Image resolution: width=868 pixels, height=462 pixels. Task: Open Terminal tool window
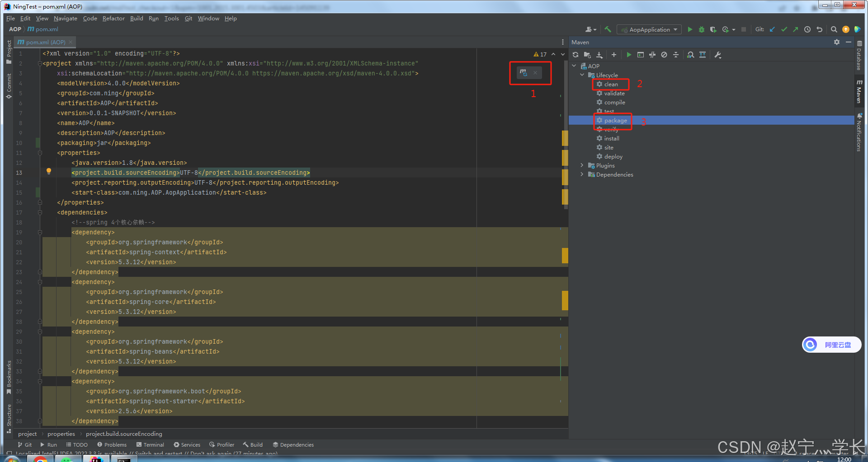150,445
